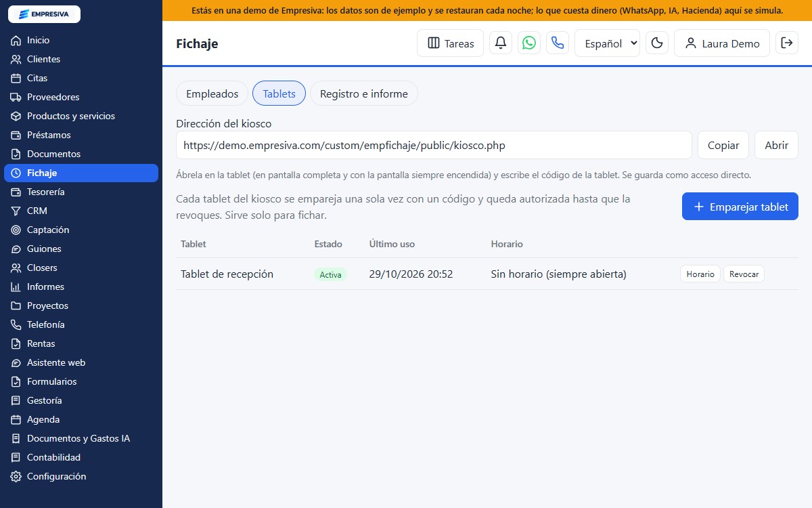Click the Abrir button
The height and width of the screenshot is (508, 812).
776,145
